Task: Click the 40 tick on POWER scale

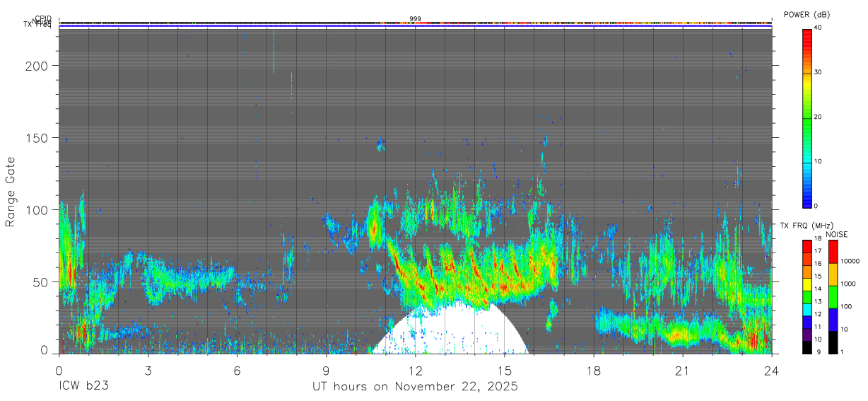Action: click(x=816, y=28)
